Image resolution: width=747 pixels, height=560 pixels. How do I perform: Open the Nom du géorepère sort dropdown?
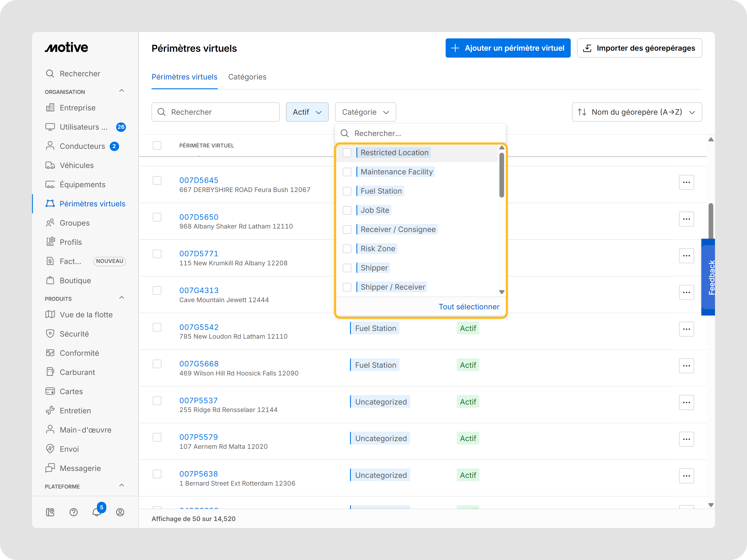coord(636,112)
